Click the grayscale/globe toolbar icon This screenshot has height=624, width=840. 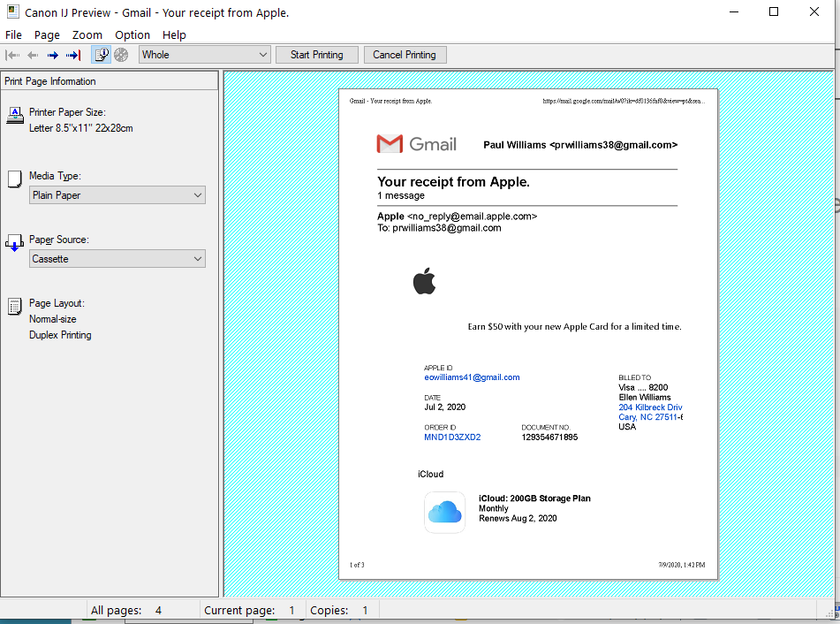coord(121,55)
